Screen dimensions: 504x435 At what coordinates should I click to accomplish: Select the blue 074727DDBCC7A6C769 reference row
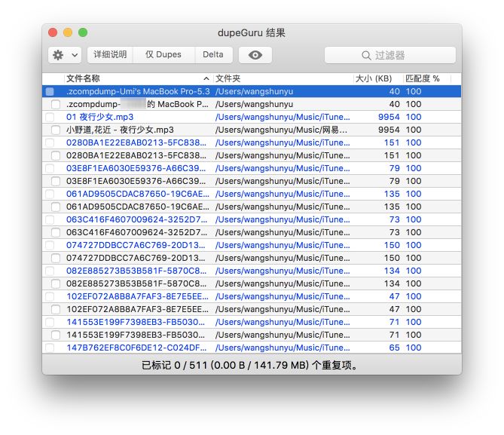(252, 245)
